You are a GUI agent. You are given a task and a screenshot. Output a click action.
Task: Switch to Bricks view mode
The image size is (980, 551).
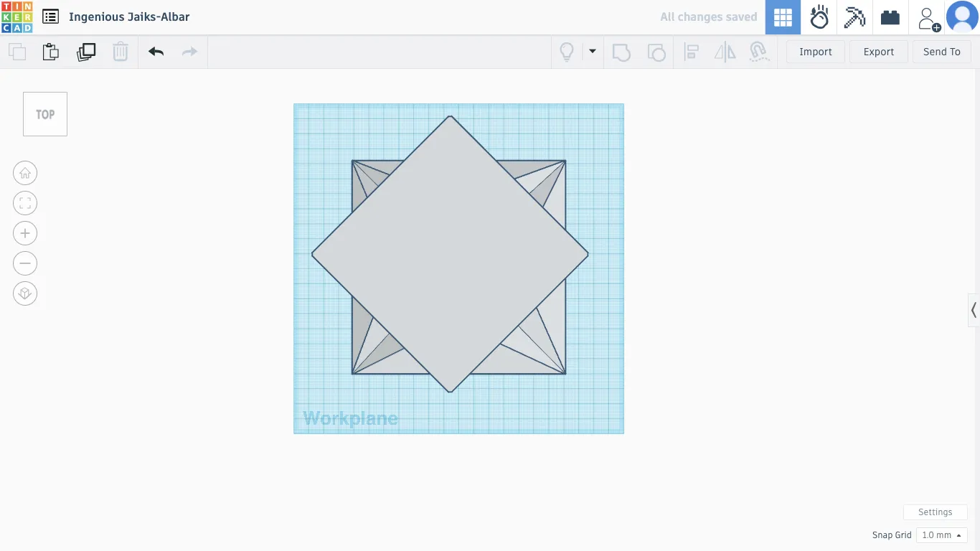890,17
